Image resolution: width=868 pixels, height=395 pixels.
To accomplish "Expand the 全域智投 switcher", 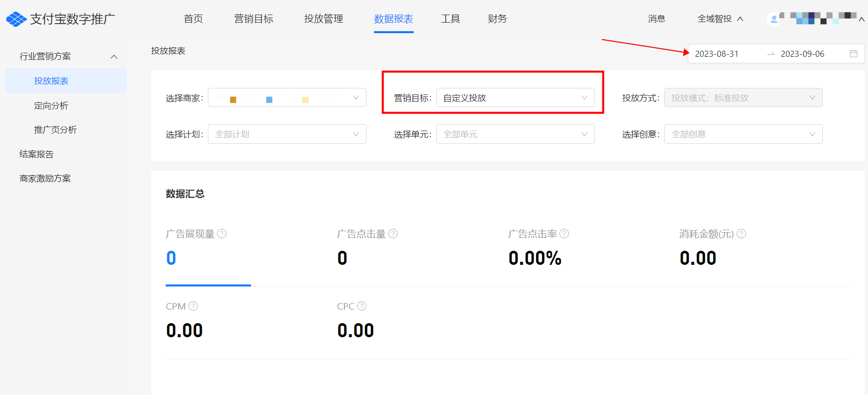I will (x=720, y=19).
